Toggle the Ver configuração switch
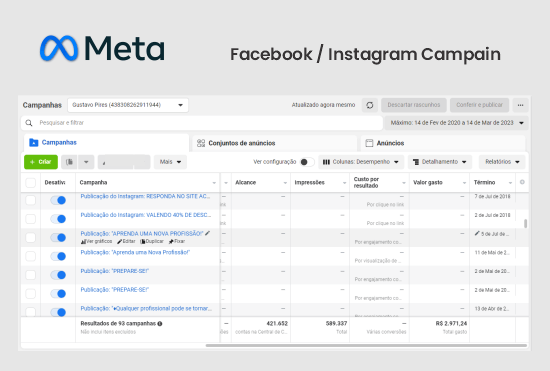This screenshot has width=550, height=371. [x=307, y=162]
